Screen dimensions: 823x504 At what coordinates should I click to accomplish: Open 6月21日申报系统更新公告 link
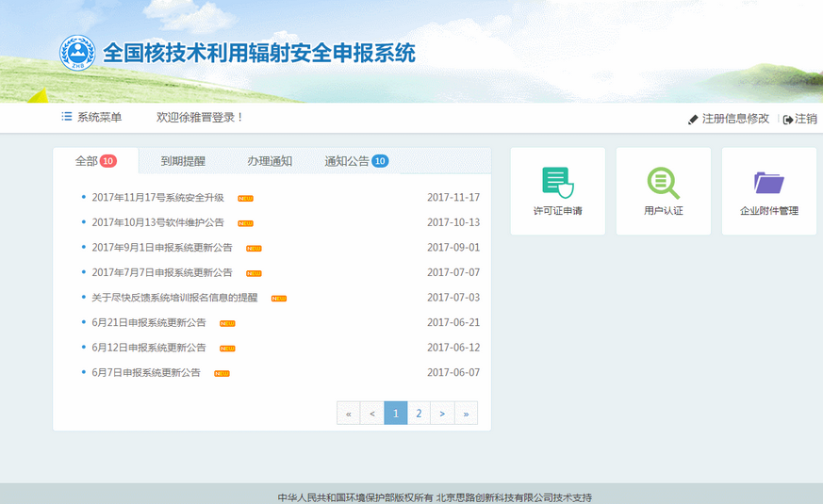tap(149, 322)
